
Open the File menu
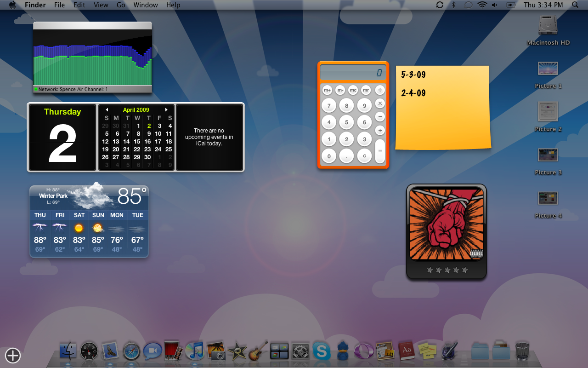click(x=59, y=5)
